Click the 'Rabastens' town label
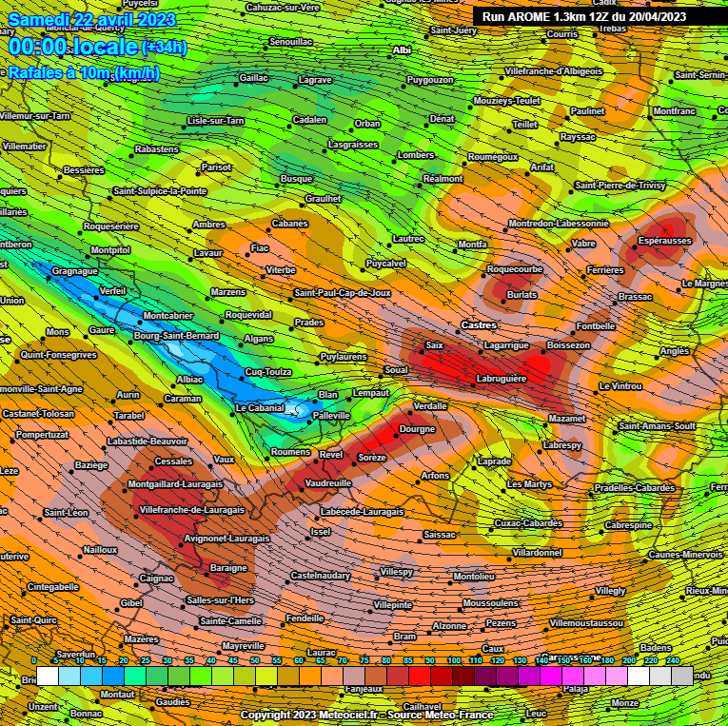Screen dimensions: 728x726 coord(156,149)
